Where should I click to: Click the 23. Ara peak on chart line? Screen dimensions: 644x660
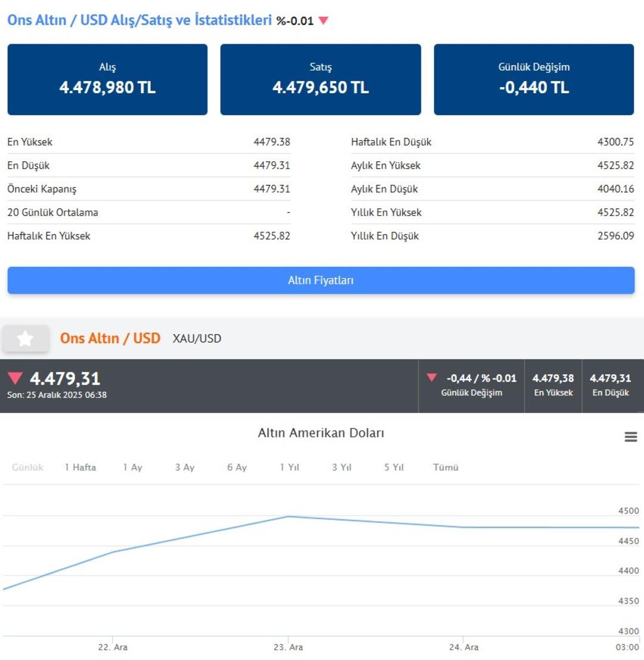pos(289,516)
